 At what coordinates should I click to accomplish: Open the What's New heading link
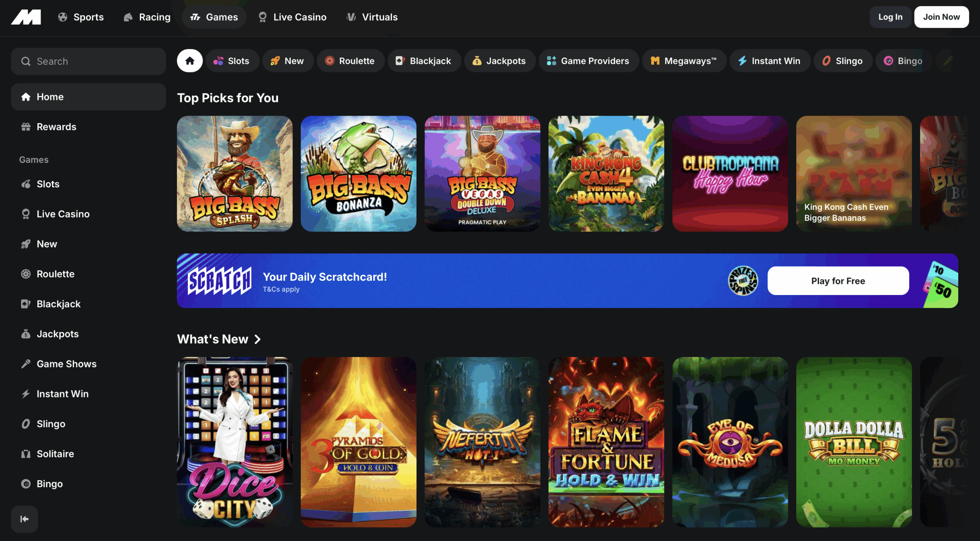click(x=213, y=339)
